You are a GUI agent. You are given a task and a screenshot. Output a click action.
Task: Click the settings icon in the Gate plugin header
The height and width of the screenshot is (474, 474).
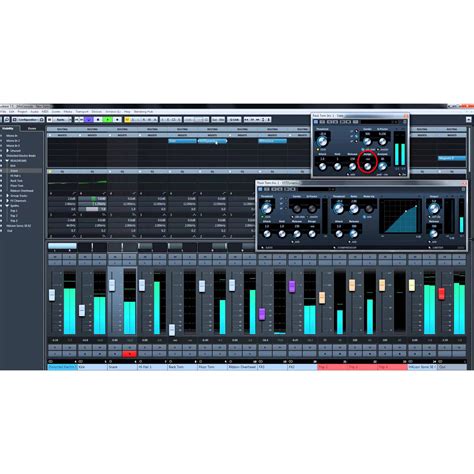pyautogui.click(x=405, y=122)
